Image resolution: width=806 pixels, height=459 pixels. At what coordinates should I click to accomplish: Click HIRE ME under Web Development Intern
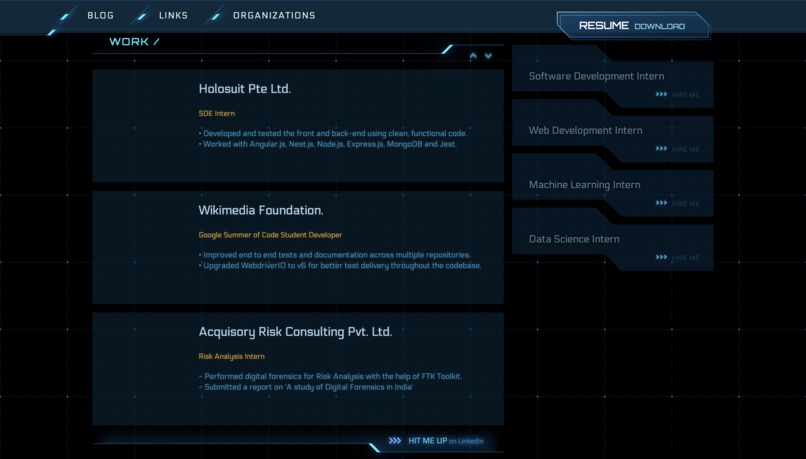685,149
